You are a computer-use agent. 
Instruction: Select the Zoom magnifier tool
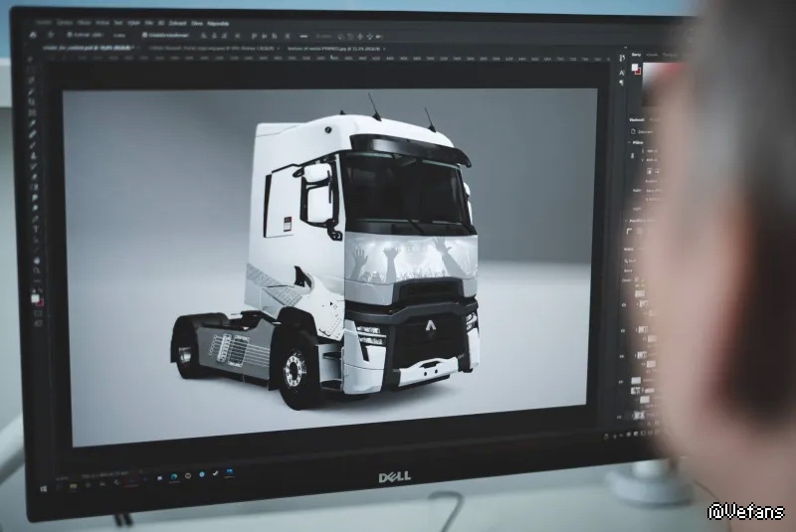click(x=37, y=270)
